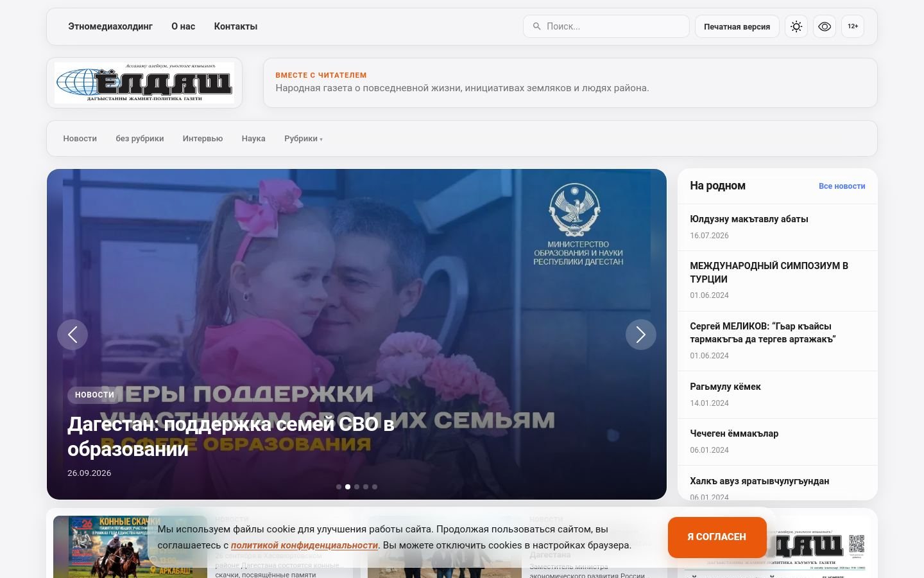The width and height of the screenshot is (924, 578).
Task: Go to the previous slide arrow
Action: [73, 335]
